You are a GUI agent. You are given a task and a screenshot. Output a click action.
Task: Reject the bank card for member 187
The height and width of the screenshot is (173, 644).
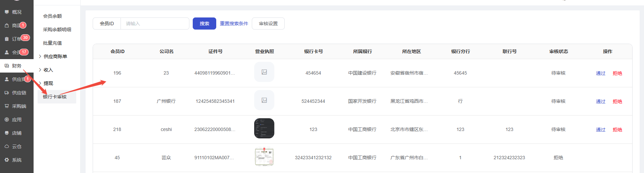pyautogui.click(x=617, y=101)
